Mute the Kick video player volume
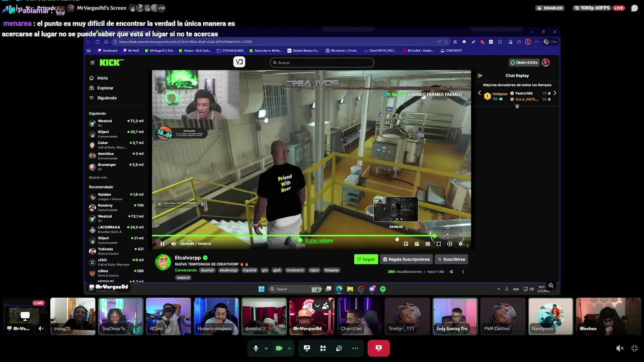 174,244
